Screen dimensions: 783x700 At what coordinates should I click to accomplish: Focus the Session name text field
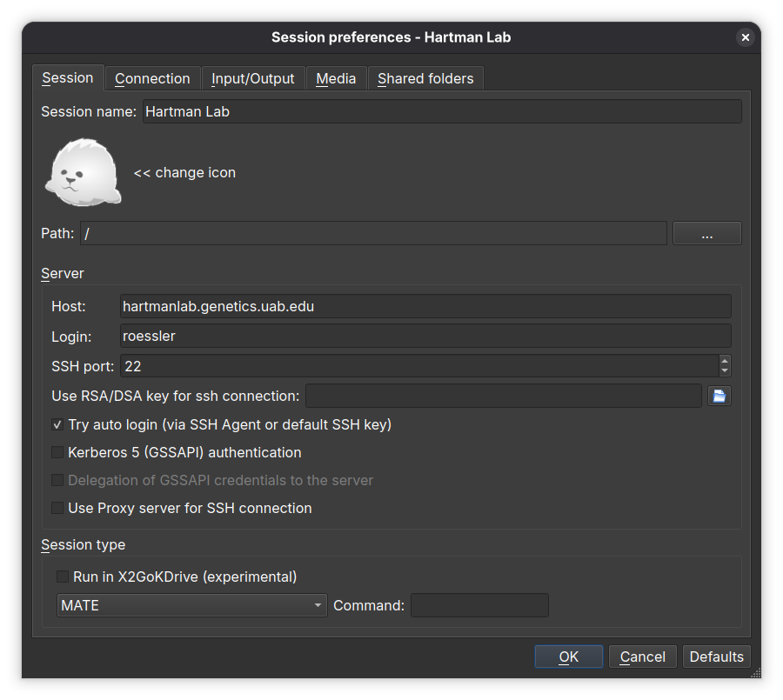pyautogui.click(x=441, y=111)
